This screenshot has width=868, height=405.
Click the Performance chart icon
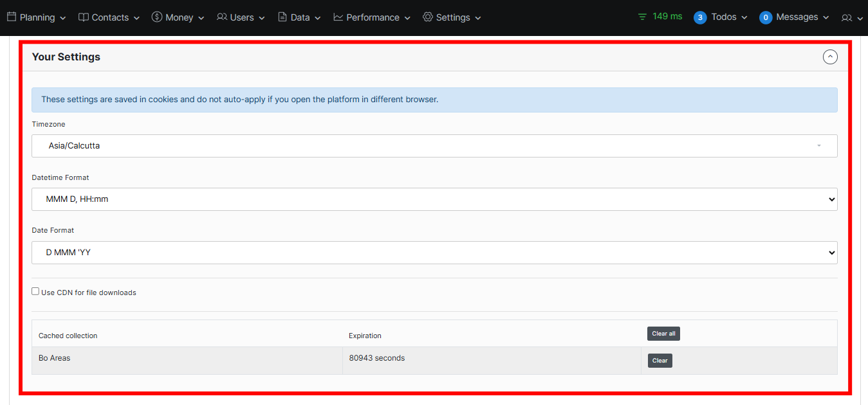[338, 17]
